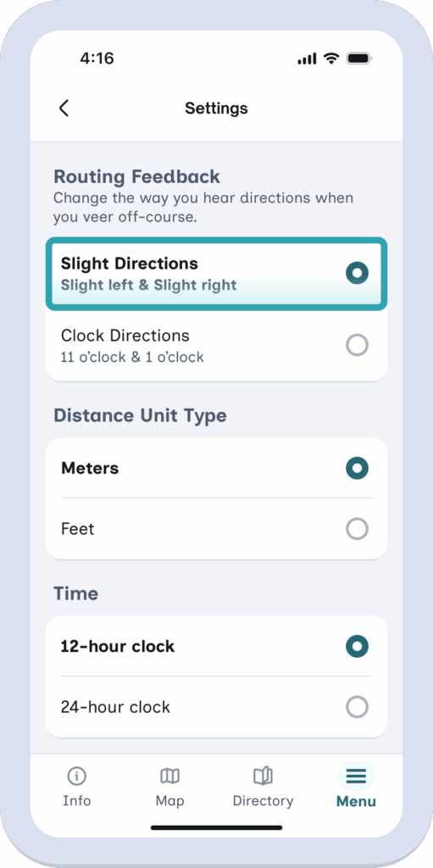Select the Slight Directions radio button
433x868 pixels.
pos(357,273)
